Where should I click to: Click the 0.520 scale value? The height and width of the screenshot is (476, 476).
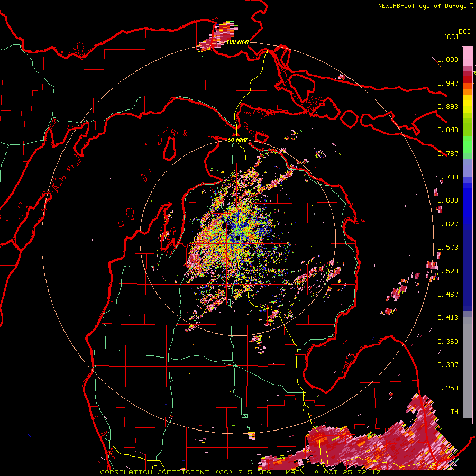[x=448, y=271]
